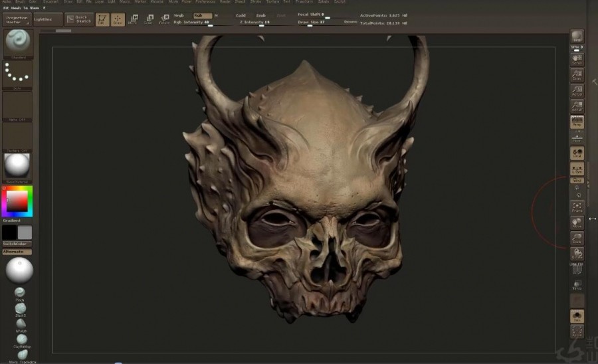Set view to Actual size

pos(577,91)
